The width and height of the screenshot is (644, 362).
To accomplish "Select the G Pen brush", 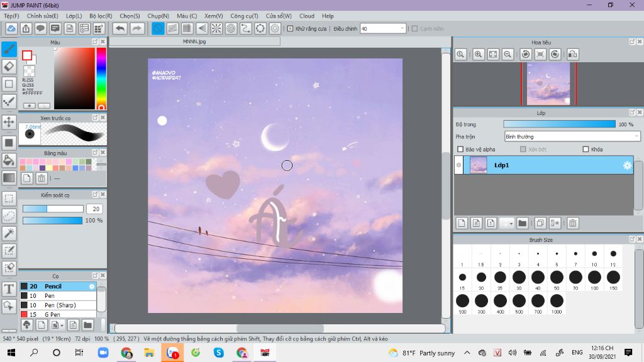I will pos(58,314).
